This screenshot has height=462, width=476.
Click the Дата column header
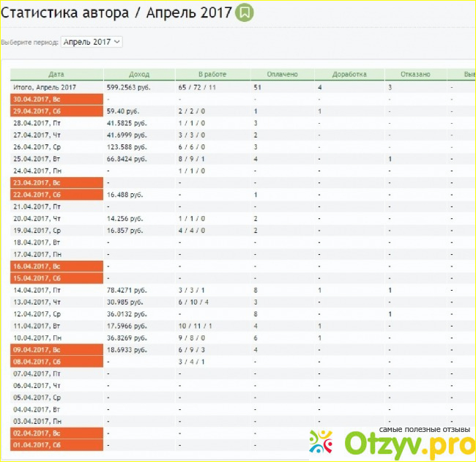pyautogui.click(x=56, y=74)
